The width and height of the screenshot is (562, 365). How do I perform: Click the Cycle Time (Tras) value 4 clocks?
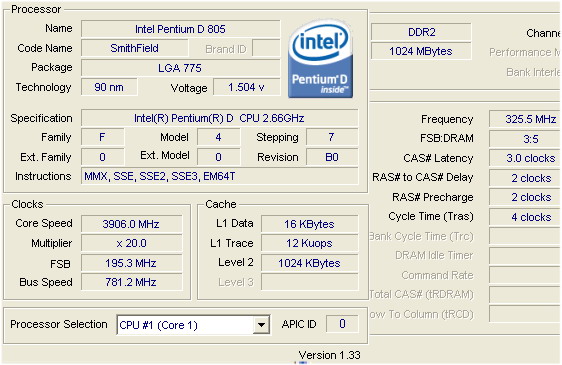coord(525,217)
